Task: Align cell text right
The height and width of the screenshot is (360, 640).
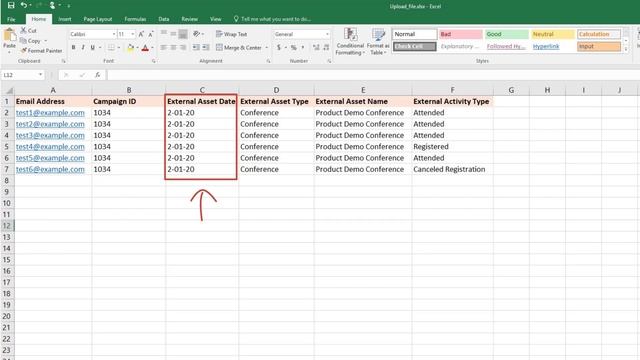Action: tap(183, 48)
